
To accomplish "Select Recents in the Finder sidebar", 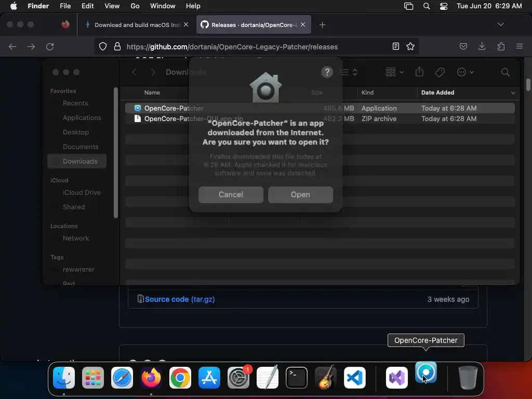I will pos(75,103).
